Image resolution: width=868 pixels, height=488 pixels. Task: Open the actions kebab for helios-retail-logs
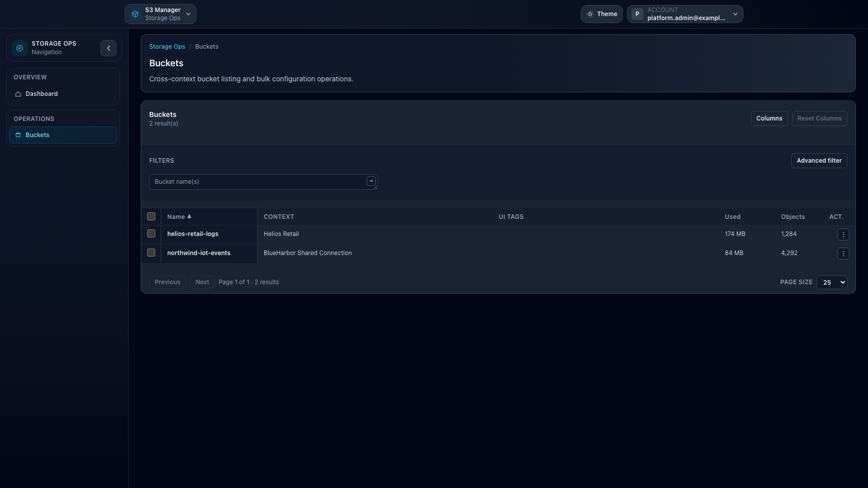click(x=843, y=234)
